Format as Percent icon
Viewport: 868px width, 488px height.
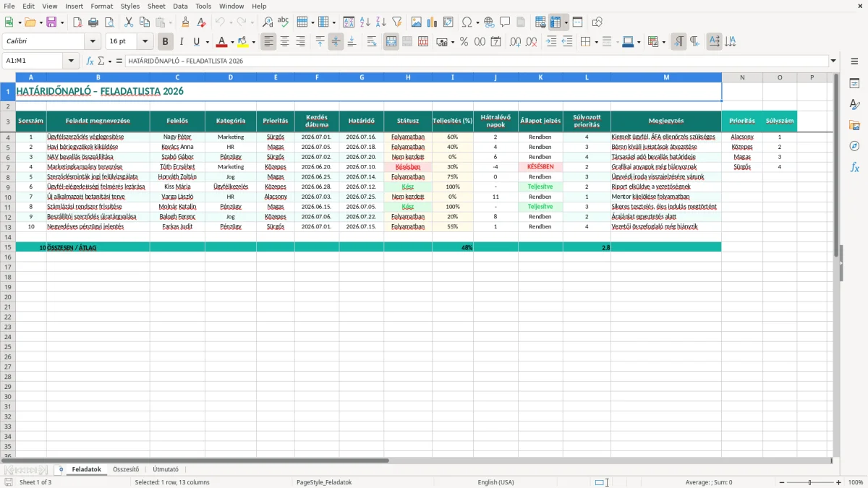pos(464,42)
